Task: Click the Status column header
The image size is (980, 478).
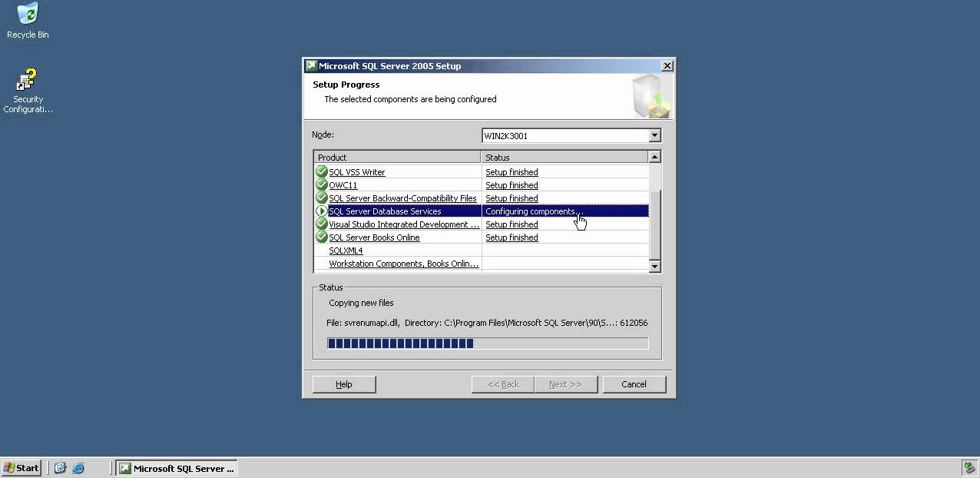Action: click(x=564, y=157)
